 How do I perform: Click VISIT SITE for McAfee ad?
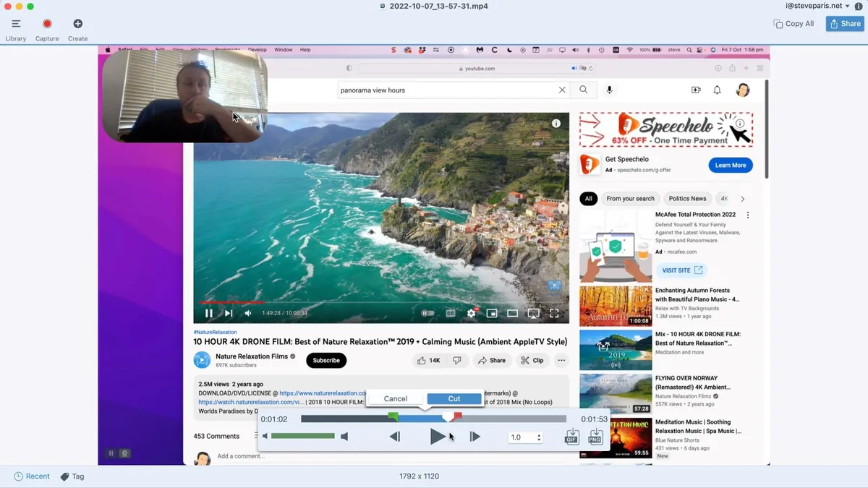(682, 270)
